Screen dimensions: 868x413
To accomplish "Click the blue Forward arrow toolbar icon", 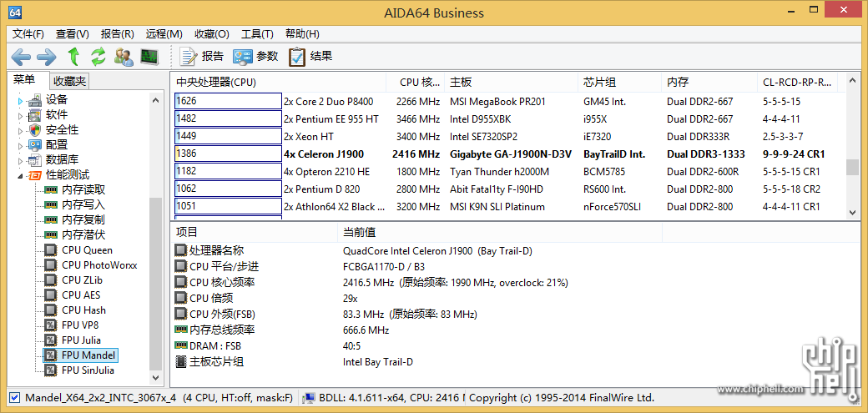I will (47, 56).
